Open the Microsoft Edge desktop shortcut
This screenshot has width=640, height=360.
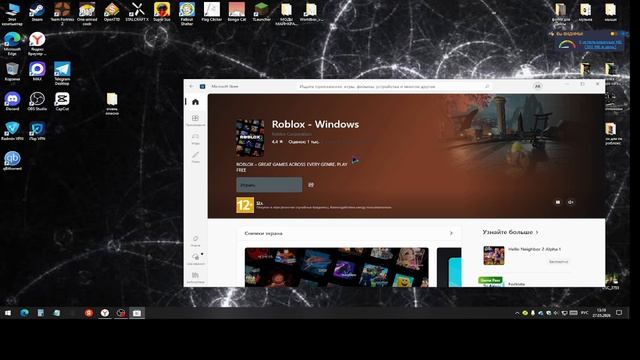point(12,44)
